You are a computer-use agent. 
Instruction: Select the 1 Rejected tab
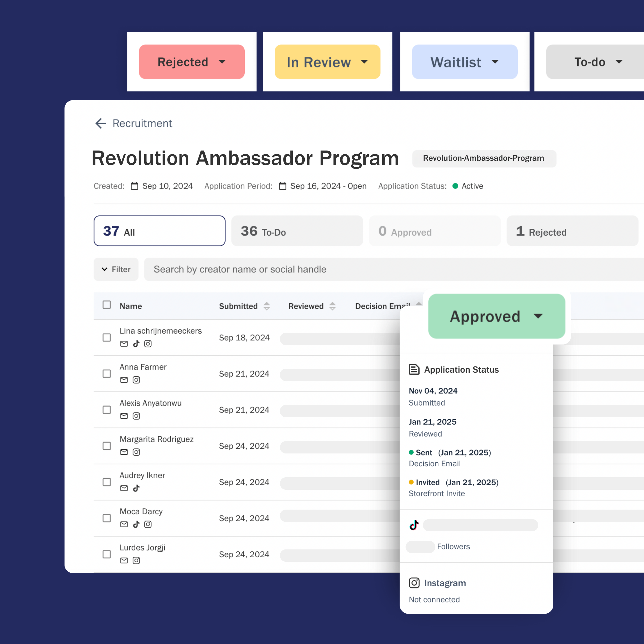pos(572,231)
